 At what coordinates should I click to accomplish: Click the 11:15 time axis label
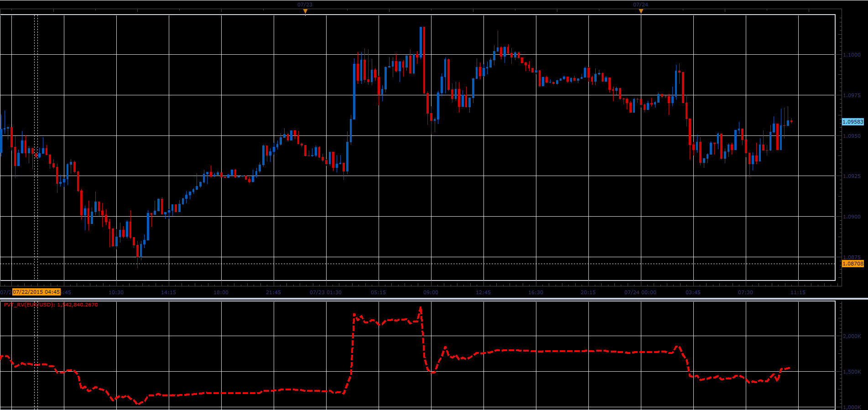pos(798,292)
